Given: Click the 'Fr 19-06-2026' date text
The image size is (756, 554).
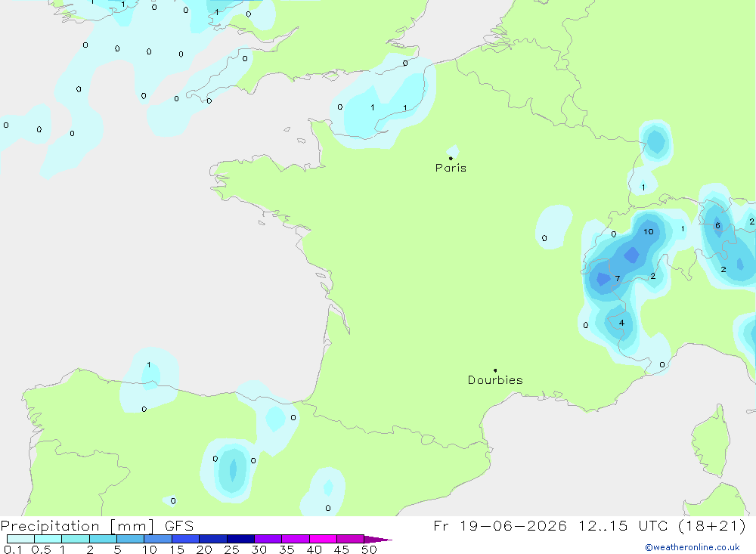Looking at the screenshot, I should point(500,525).
